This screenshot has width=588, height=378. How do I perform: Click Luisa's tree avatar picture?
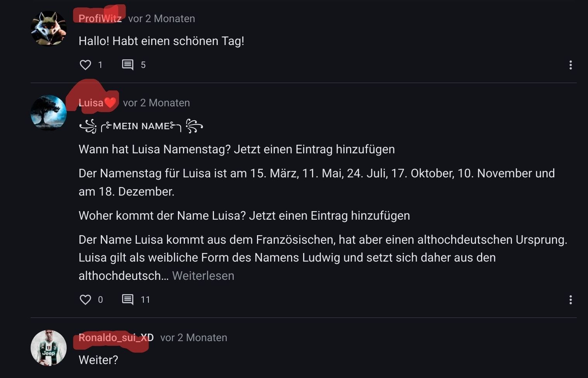pyautogui.click(x=48, y=113)
